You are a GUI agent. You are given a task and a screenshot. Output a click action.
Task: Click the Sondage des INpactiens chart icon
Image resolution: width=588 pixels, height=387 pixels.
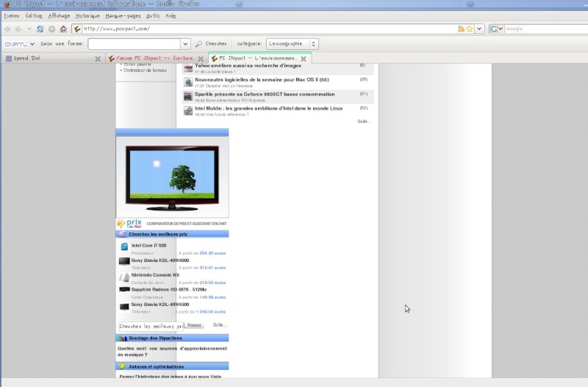point(122,338)
